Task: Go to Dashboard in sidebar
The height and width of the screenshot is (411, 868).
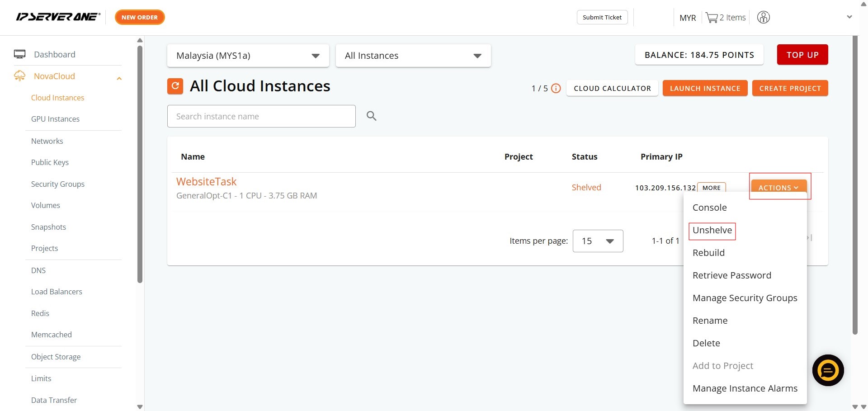Action: pos(55,54)
